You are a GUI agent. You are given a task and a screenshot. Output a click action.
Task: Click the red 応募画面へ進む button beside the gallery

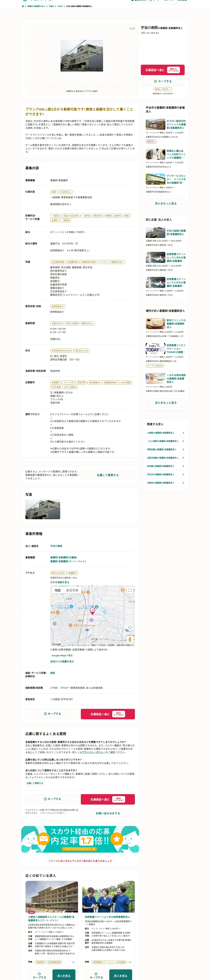point(162,70)
